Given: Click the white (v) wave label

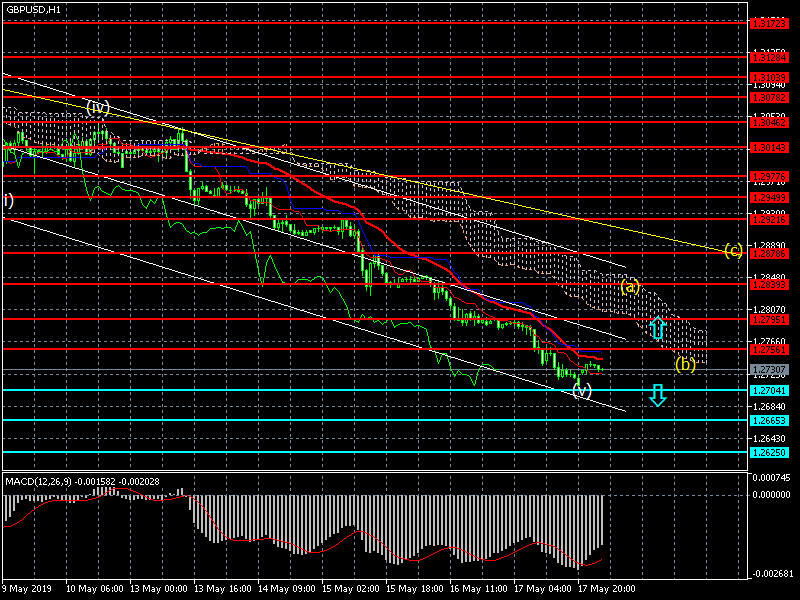Looking at the screenshot, I should click(582, 389).
